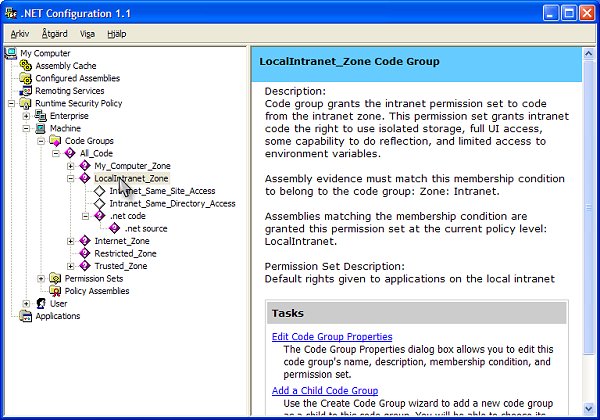Select the Restricted_Zone tree label
This screenshot has height=420, width=600.
click(x=126, y=254)
